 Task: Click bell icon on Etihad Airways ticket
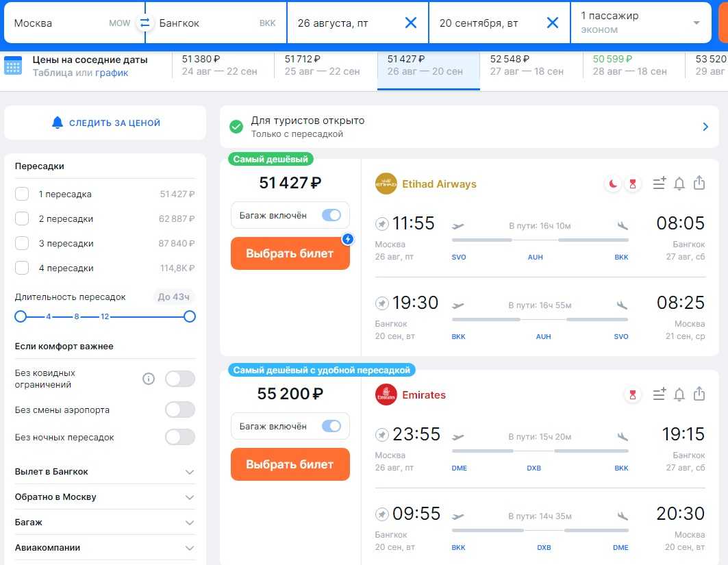click(x=679, y=184)
